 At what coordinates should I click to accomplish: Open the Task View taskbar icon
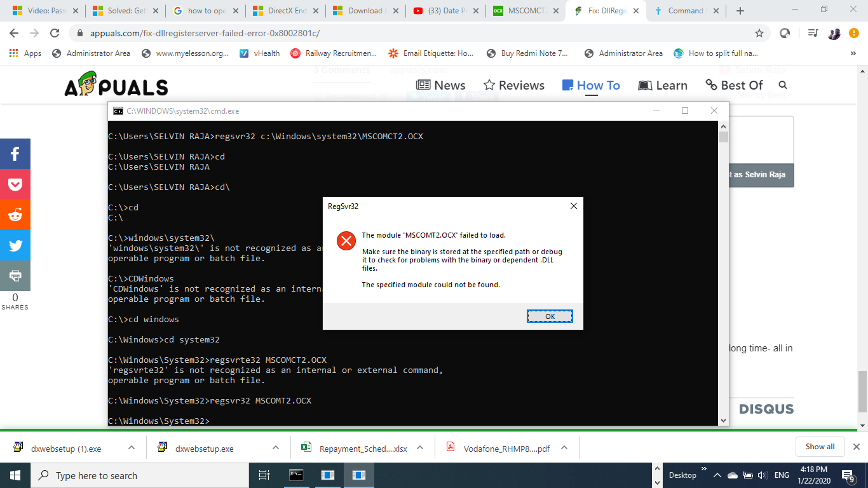tap(264, 475)
